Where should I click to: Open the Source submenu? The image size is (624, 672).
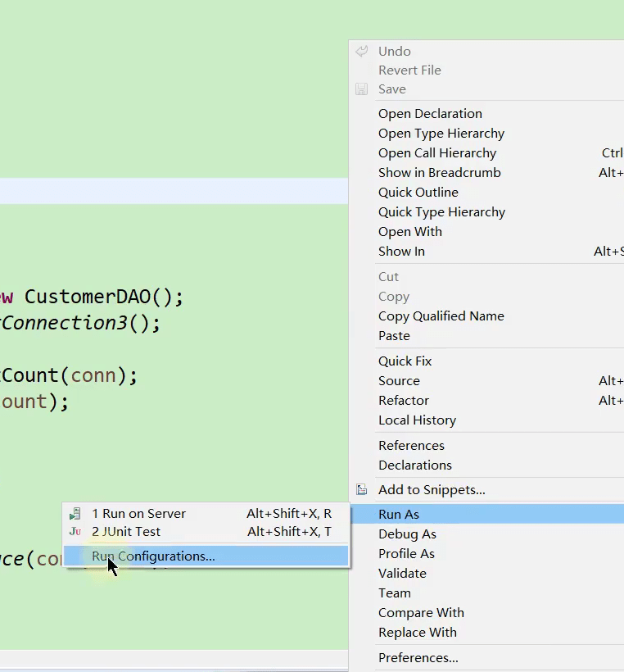point(399,381)
